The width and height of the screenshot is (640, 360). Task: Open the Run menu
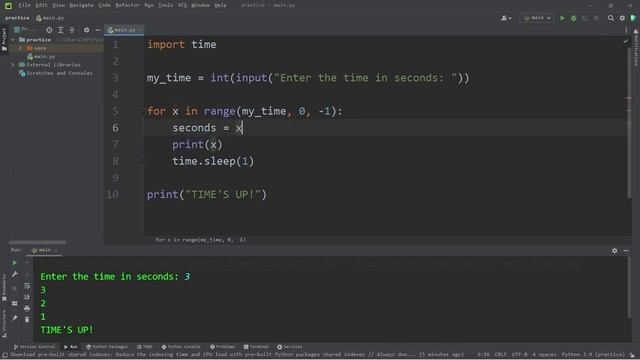(149, 5)
